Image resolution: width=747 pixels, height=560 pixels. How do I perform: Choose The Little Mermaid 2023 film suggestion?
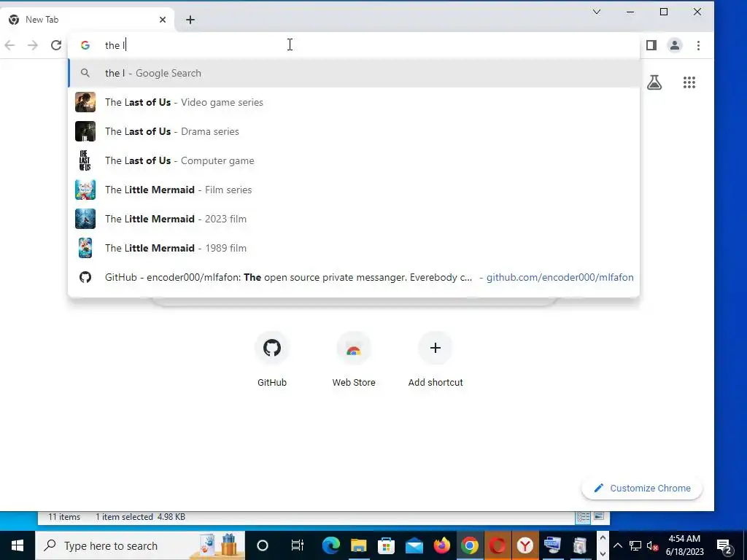[354, 219]
